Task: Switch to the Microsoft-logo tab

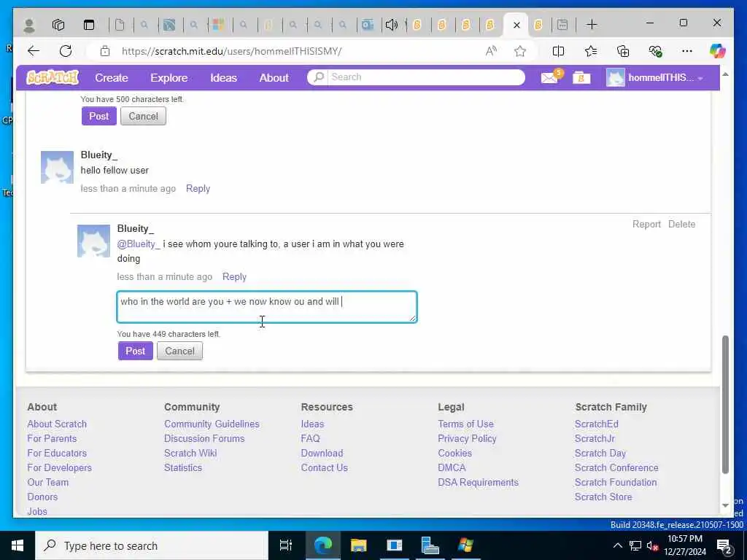Action: [219, 25]
